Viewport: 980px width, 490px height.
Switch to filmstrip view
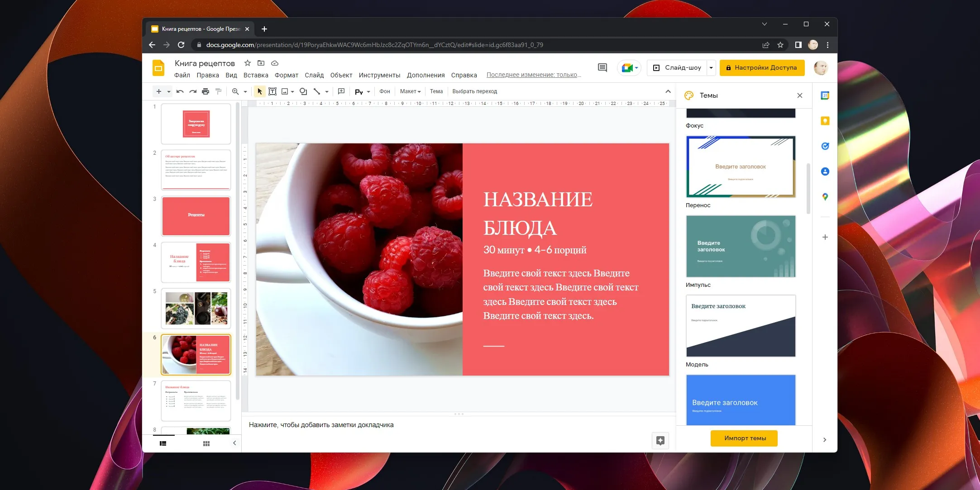(163, 443)
